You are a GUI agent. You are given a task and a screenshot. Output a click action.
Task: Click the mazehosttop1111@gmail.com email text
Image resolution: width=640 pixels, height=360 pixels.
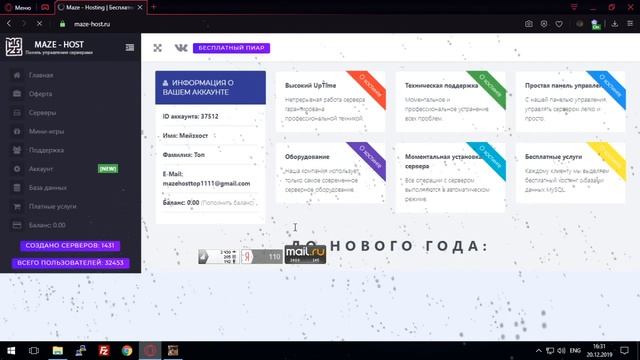pos(207,184)
